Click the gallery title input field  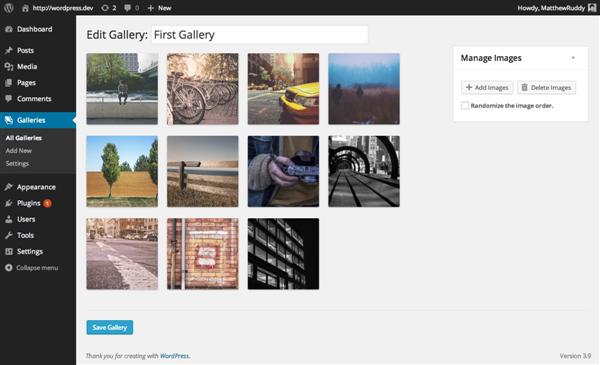[260, 35]
